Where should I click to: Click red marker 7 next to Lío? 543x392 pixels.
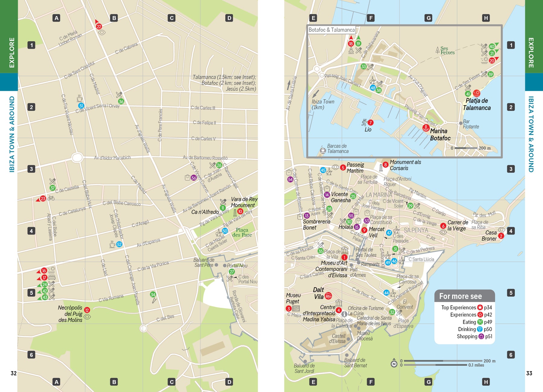(x=370, y=123)
